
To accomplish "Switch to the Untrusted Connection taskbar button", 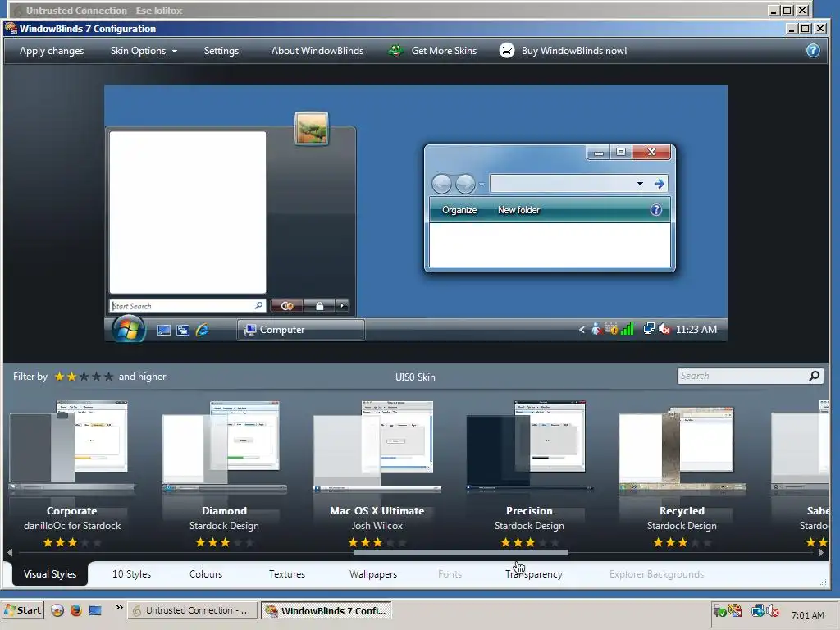I will [192, 610].
